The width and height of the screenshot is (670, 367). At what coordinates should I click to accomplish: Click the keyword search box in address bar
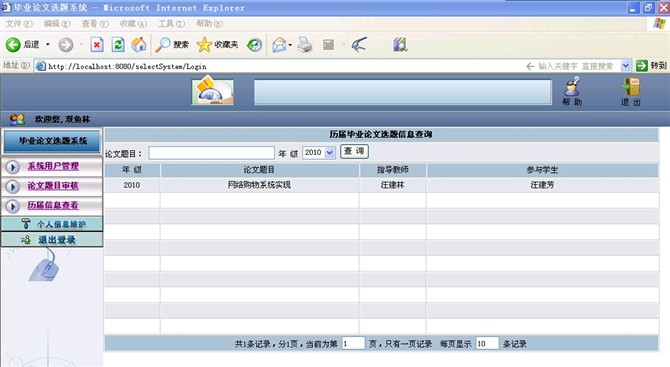coord(576,66)
